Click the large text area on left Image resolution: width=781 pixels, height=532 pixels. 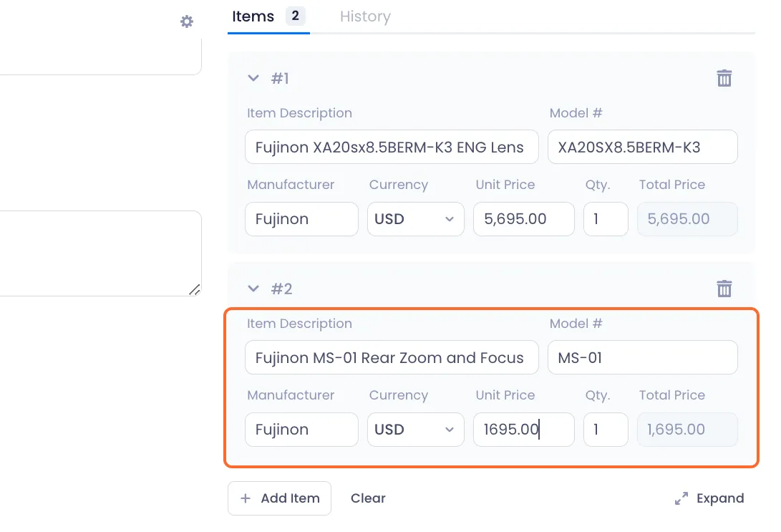pos(100,253)
